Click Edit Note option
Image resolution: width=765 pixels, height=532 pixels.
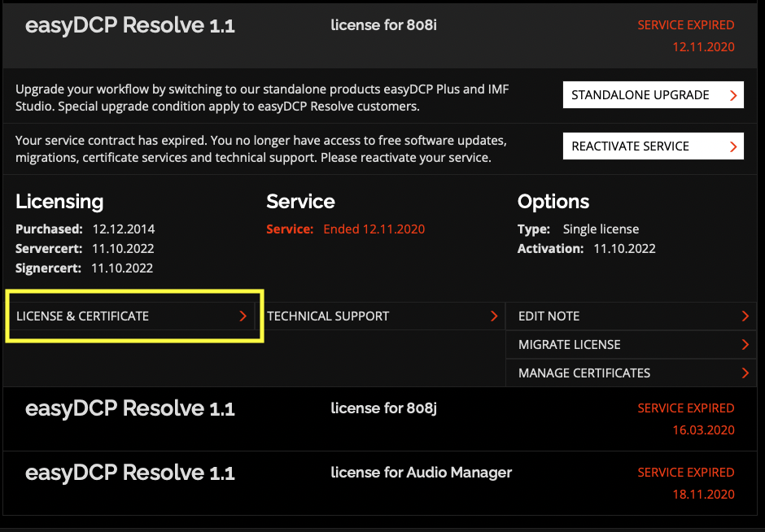[x=632, y=316]
